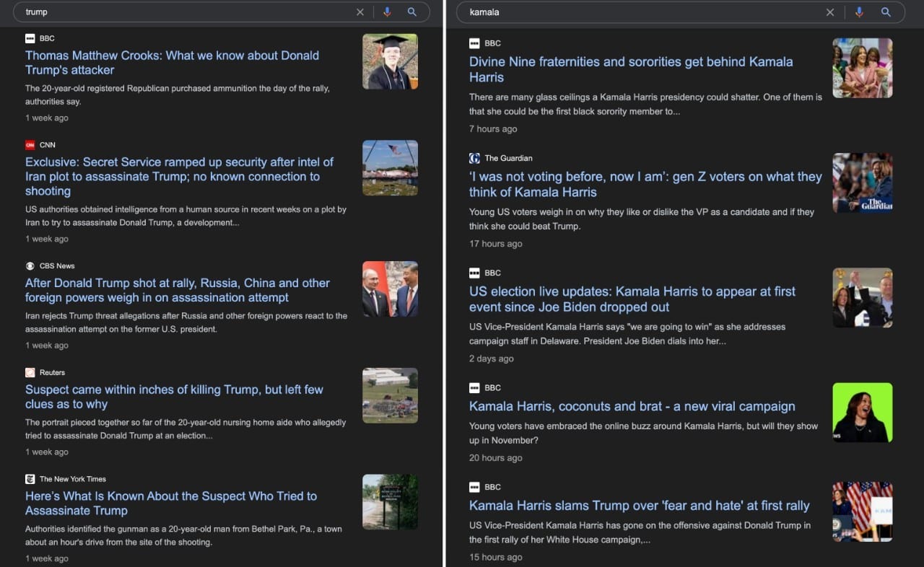Open 'US election live updates: Kamala Harris' headline
This screenshot has height=567, width=924.
click(632, 299)
